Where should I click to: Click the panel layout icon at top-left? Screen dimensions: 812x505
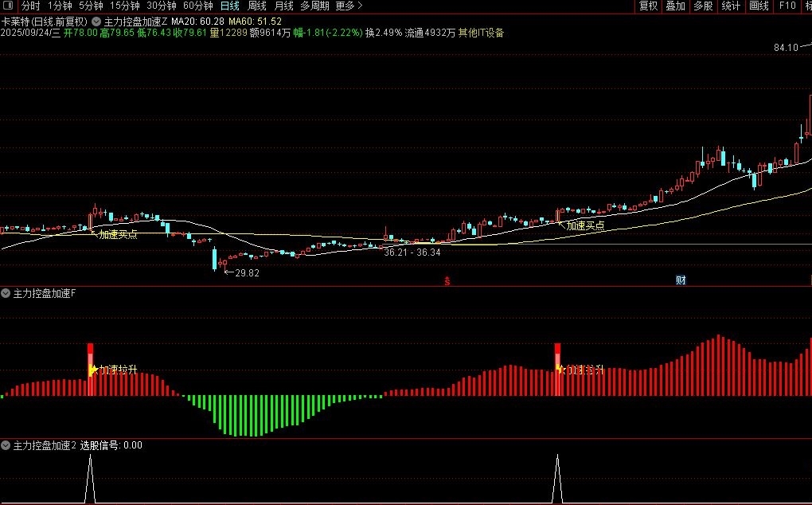[10, 6]
